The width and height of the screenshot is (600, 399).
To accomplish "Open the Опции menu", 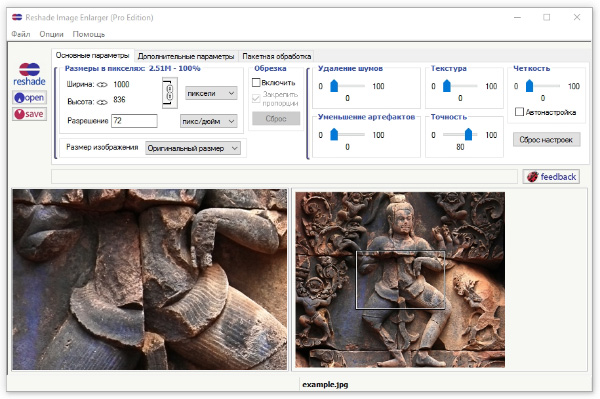I will pyautogui.click(x=51, y=34).
